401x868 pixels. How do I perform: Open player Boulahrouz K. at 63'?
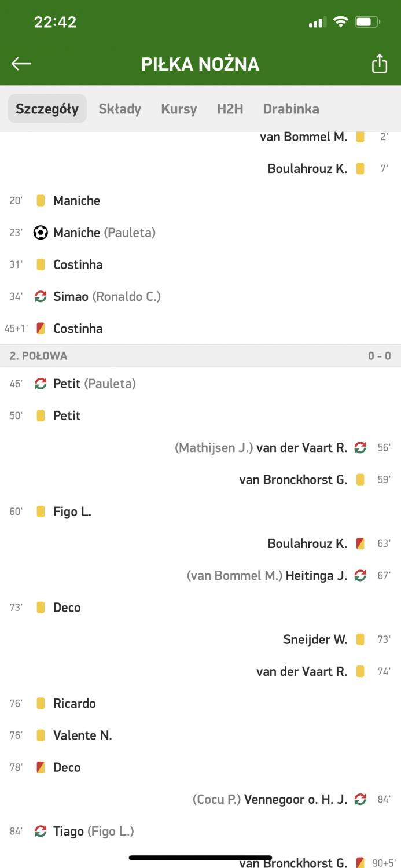307,543
